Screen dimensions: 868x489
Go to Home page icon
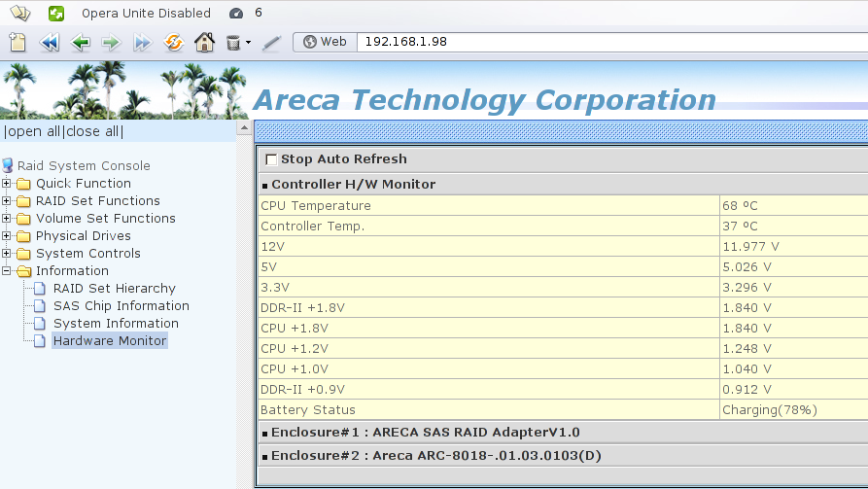coord(204,42)
